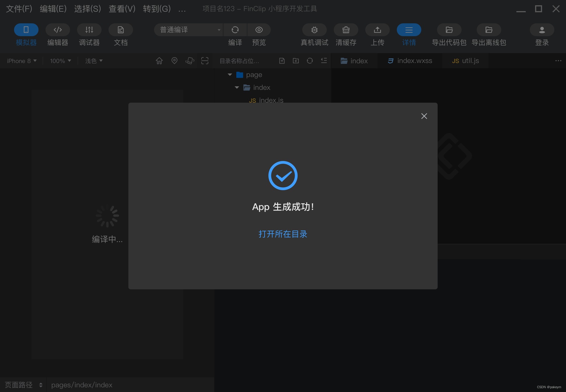Viewport: 566px width, 392px height.
Task: Open the 文件(F) menu
Action: pyautogui.click(x=19, y=9)
